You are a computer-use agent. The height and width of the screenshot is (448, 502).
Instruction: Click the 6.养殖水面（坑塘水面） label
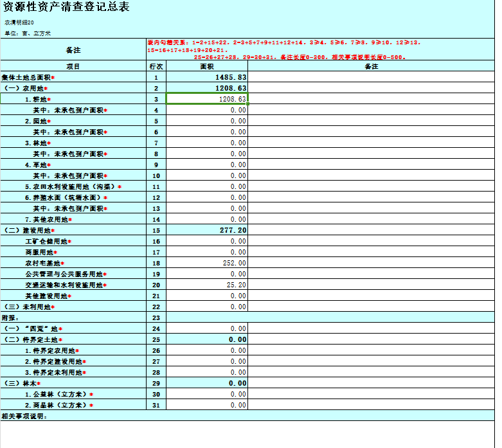(66, 197)
